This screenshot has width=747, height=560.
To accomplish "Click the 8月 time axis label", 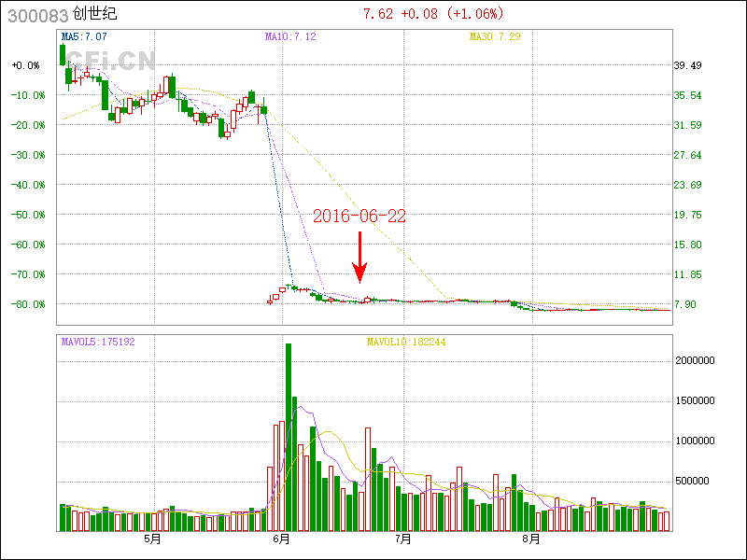I will coord(529,539).
